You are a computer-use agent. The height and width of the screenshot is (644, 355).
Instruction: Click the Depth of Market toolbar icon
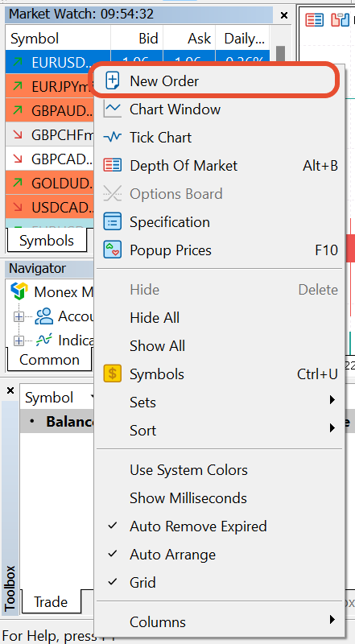coord(314,19)
